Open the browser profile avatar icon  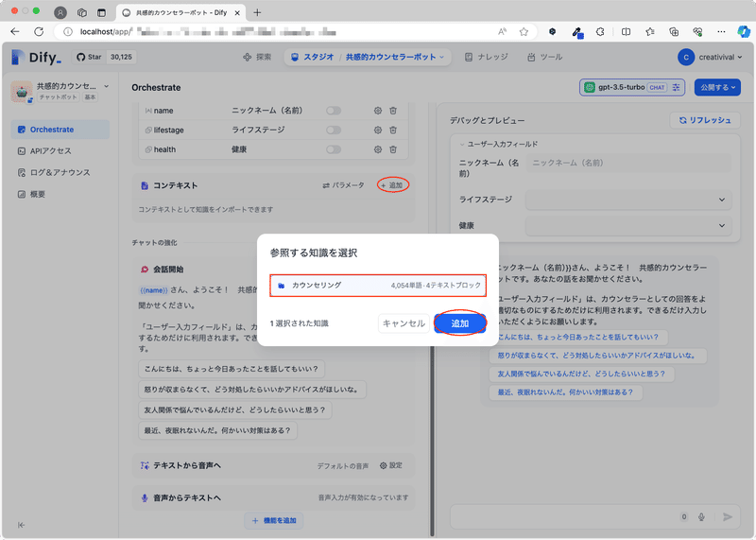(60, 12)
